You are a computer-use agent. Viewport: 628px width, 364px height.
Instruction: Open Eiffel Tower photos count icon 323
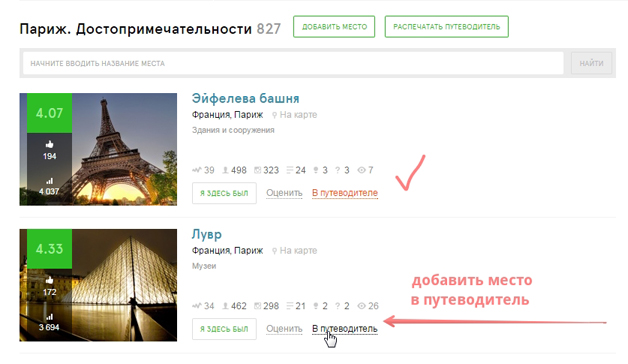click(258, 170)
